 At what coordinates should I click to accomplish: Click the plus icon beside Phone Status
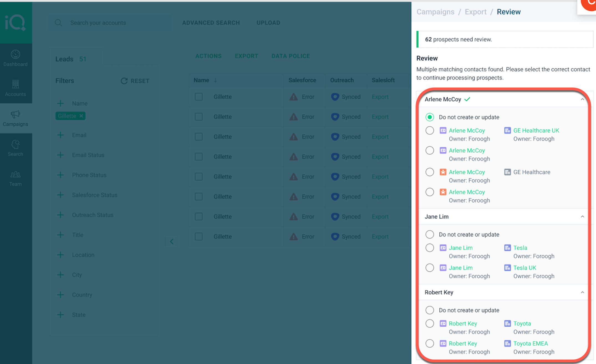tap(60, 175)
